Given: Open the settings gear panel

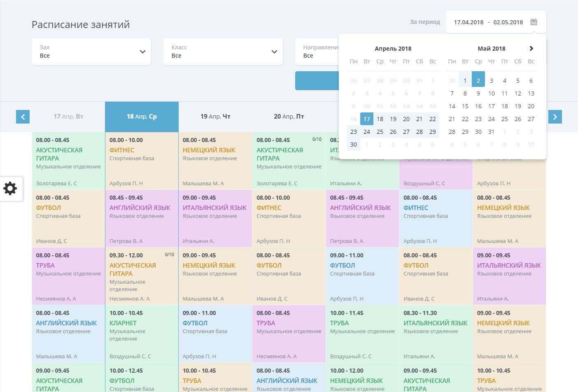Looking at the screenshot, I should click(11, 189).
